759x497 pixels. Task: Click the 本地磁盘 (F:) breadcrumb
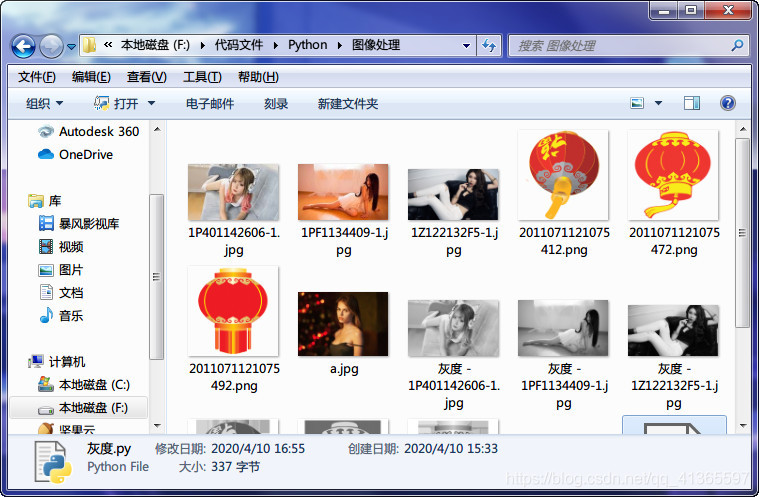click(x=155, y=45)
